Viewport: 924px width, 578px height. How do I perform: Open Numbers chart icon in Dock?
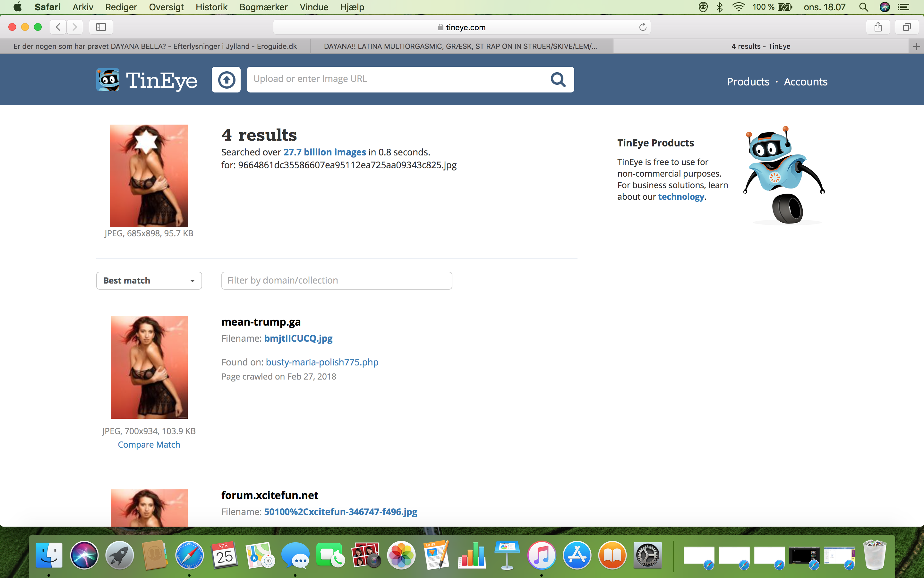pos(472,555)
